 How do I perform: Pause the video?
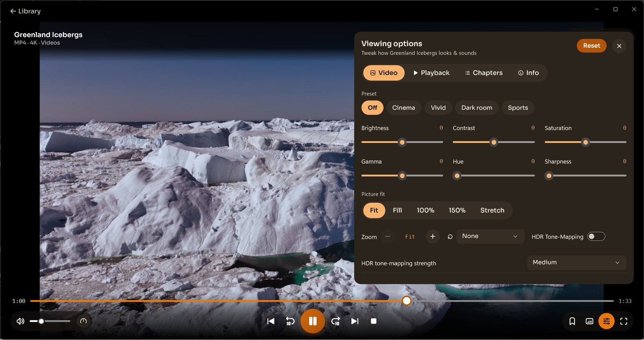point(313,321)
